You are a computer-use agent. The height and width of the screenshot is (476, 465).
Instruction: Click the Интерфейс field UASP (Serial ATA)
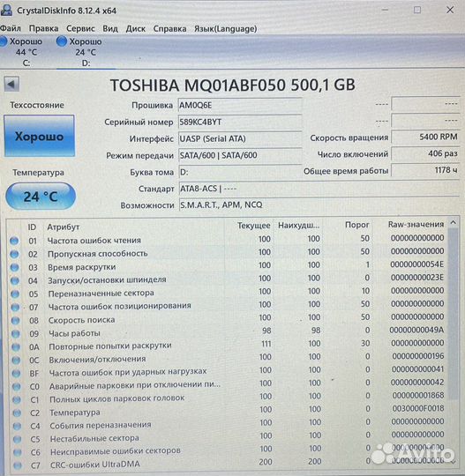click(x=240, y=138)
